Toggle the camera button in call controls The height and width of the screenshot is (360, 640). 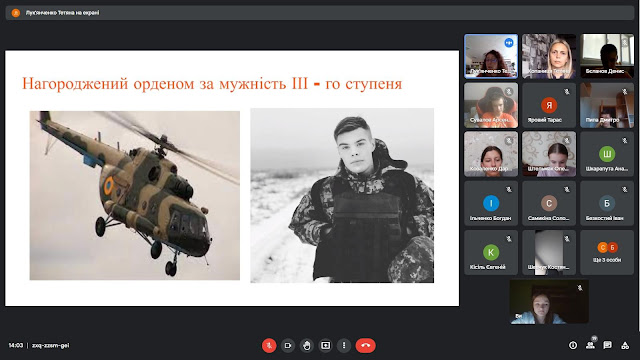pos(288,345)
